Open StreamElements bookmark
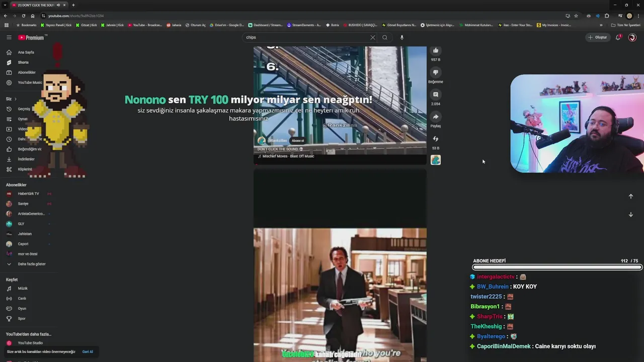 pyautogui.click(x=304, y=25)
